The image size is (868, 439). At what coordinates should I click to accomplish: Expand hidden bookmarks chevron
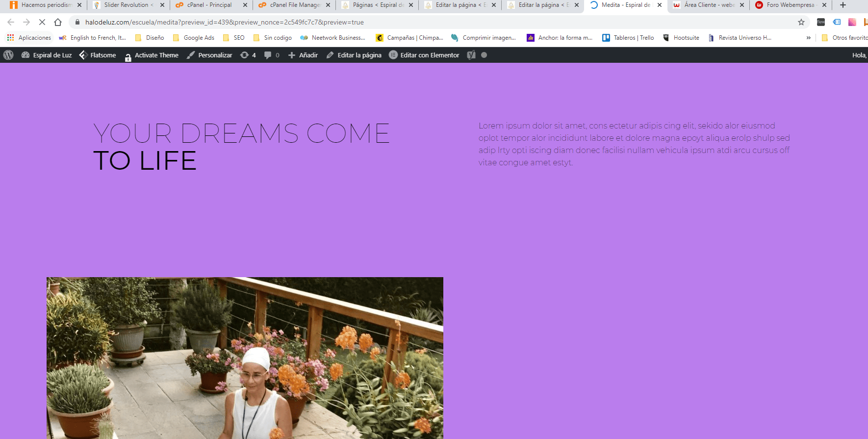[x=808, y=38]
